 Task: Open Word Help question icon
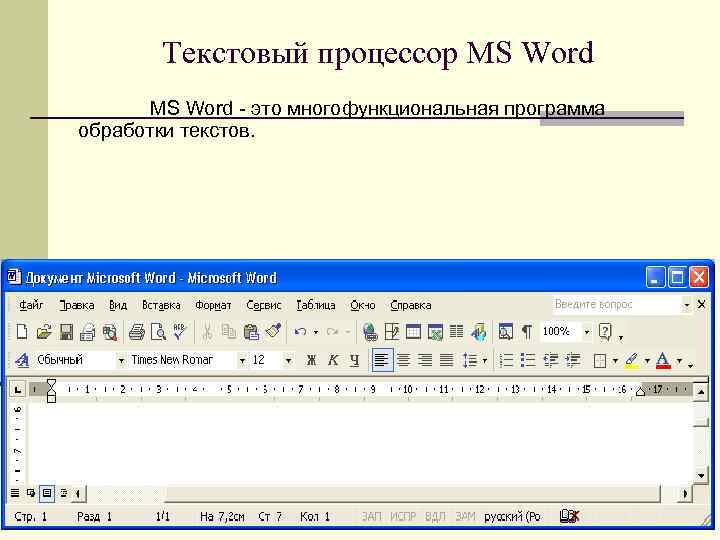click(606, 332)
